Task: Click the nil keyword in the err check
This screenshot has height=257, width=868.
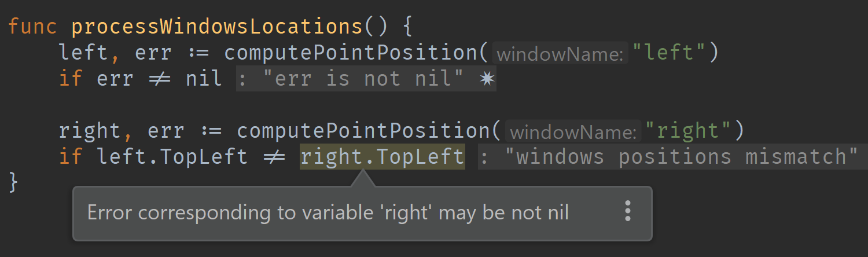Action: point(204,79)
